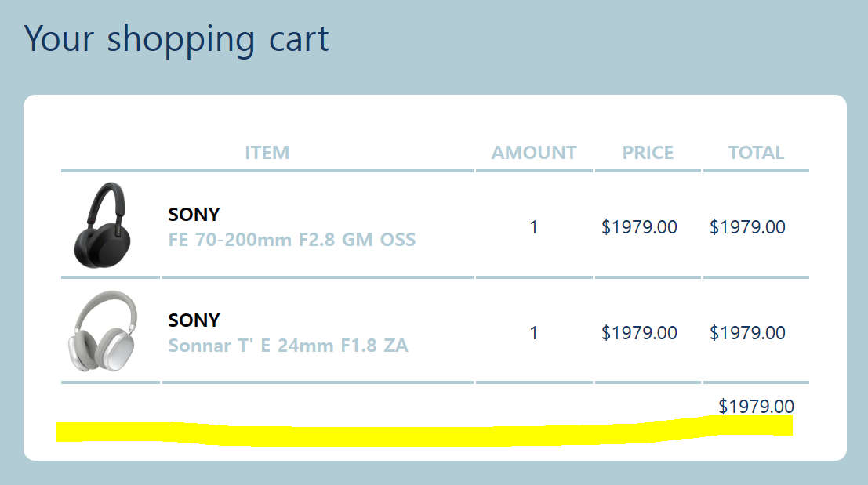
Task: Click the AMOUNT column header
Action: click(x=534, y=153)
